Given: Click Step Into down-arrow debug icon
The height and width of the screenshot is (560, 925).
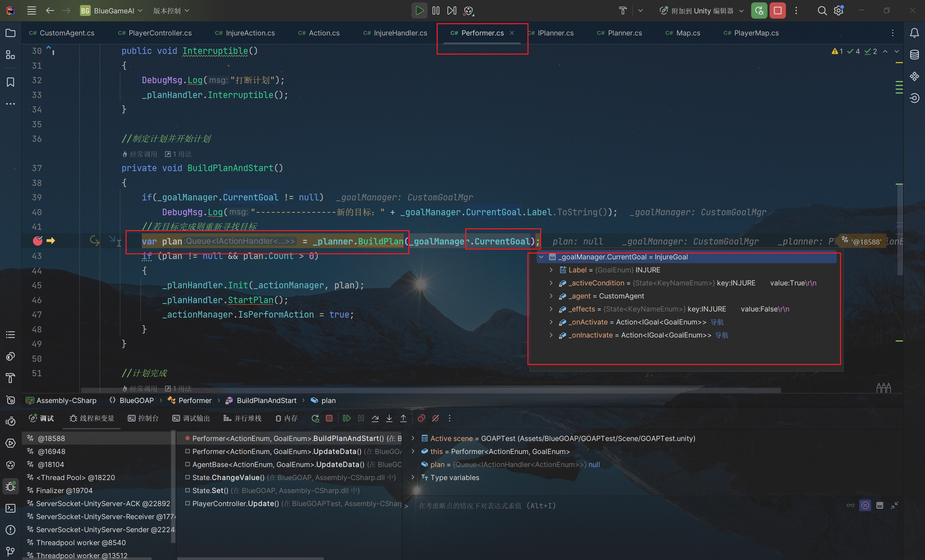Looking at the screenshot, I should point(389,418).
